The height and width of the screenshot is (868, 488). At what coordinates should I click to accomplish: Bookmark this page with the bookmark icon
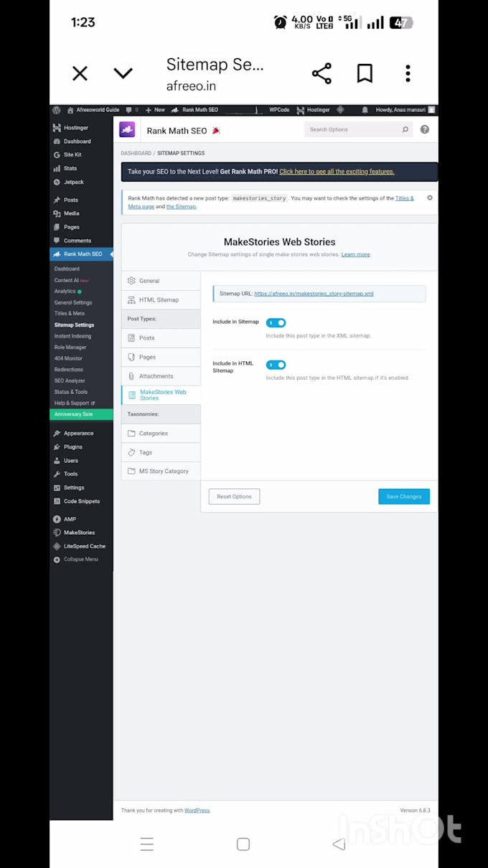click(x=365, y=73)
